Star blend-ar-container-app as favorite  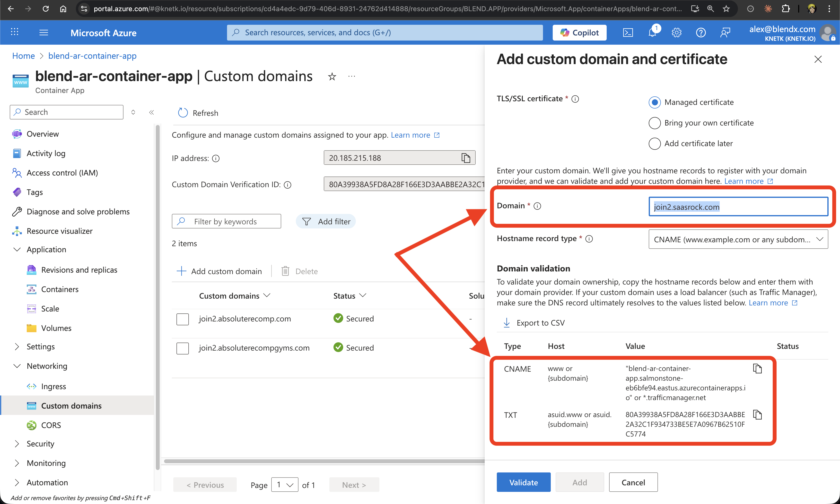tap(332, 76)
